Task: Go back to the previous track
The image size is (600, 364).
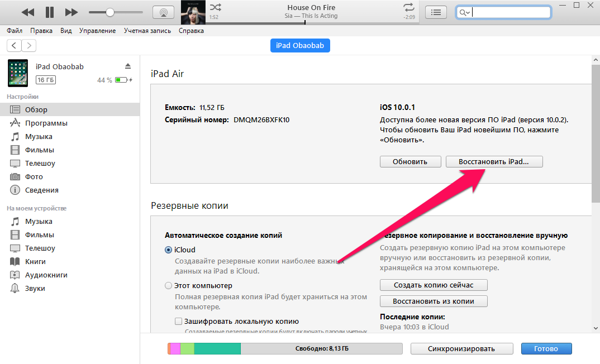Action: (27, 12)
